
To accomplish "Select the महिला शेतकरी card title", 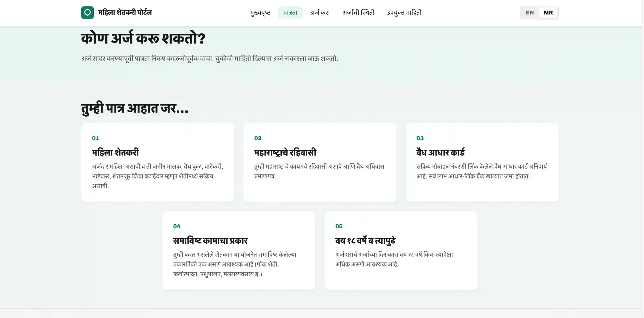I will coord(115,152).
